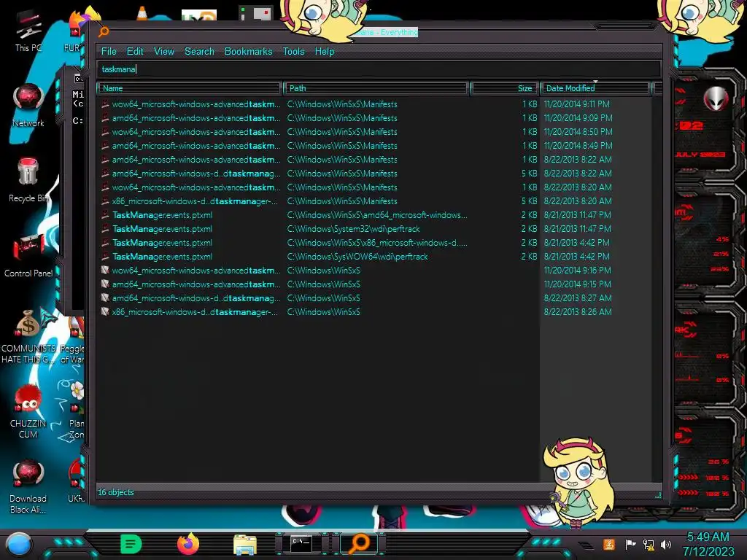
Task: Click the Everything magnifier icon in title bar
Action: click(104, 31)
